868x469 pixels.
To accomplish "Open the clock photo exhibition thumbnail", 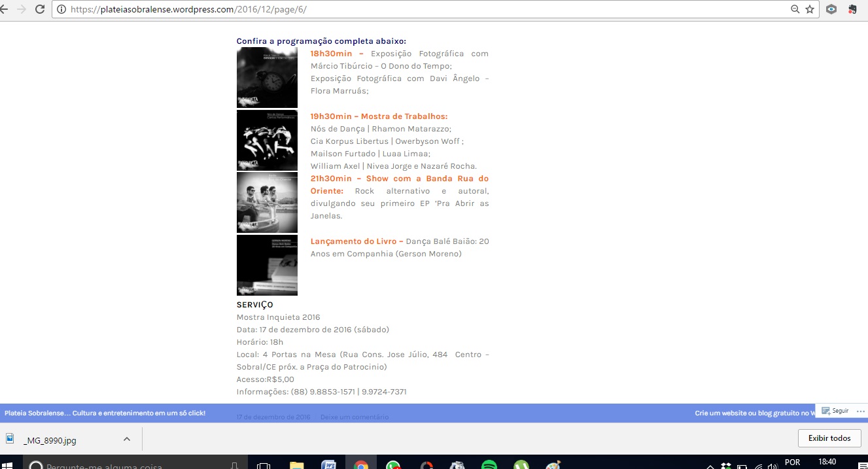I will pyautogui.click(x=267, y=78).
